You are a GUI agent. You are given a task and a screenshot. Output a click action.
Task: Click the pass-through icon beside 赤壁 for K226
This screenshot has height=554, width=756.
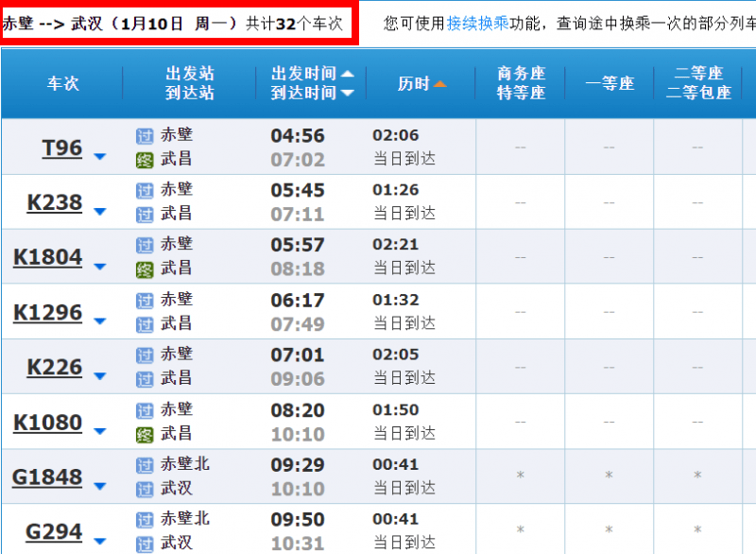coord(145,355)
